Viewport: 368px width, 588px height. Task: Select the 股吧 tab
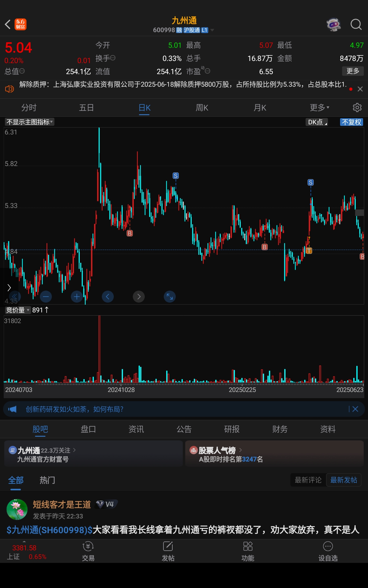[x=40, y=429]
